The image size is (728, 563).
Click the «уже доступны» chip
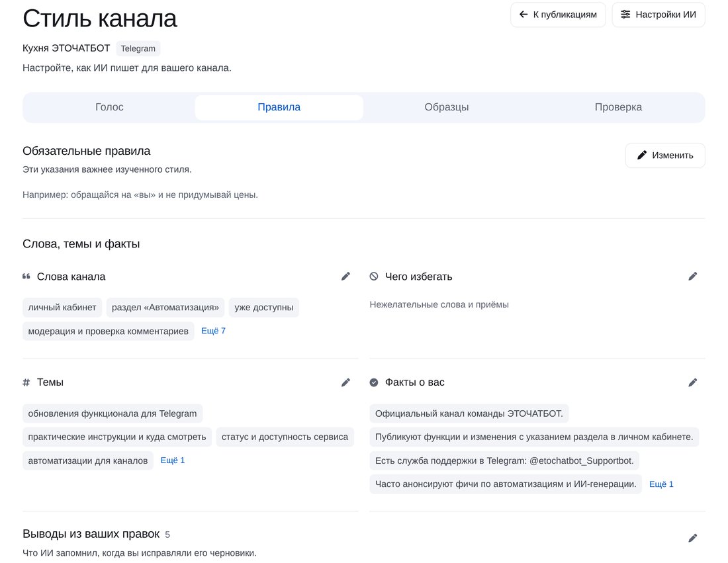click(263, 307)
